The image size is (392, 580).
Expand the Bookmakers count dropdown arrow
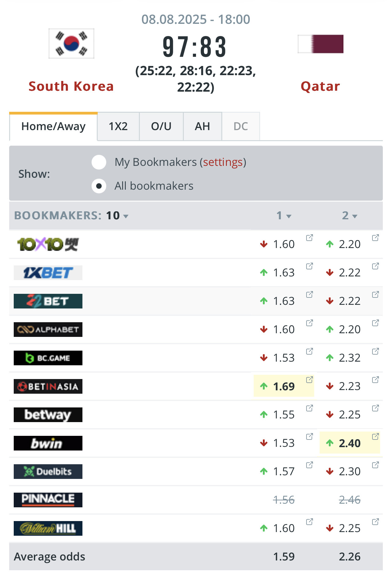(x=126, y=216)
